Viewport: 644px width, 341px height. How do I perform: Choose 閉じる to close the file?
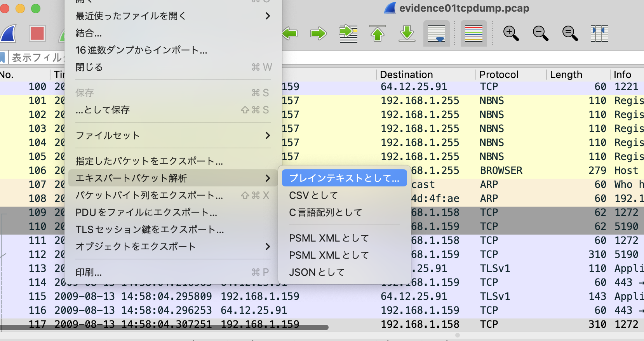point(173,67)
